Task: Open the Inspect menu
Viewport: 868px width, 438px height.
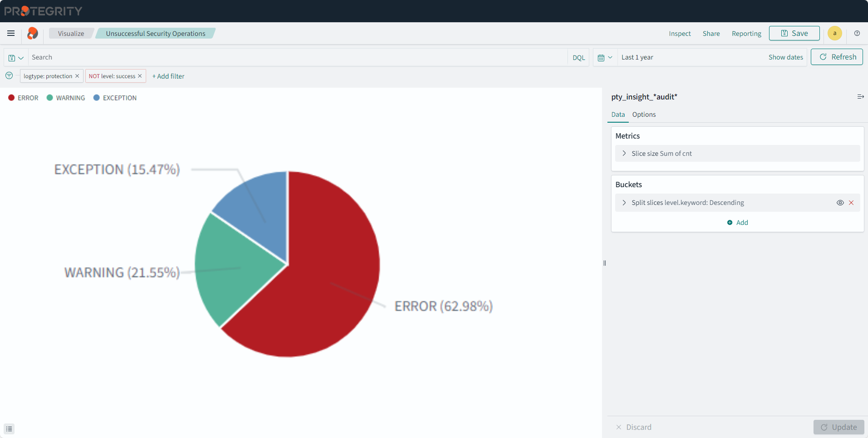Action: (x=680, y=34)
